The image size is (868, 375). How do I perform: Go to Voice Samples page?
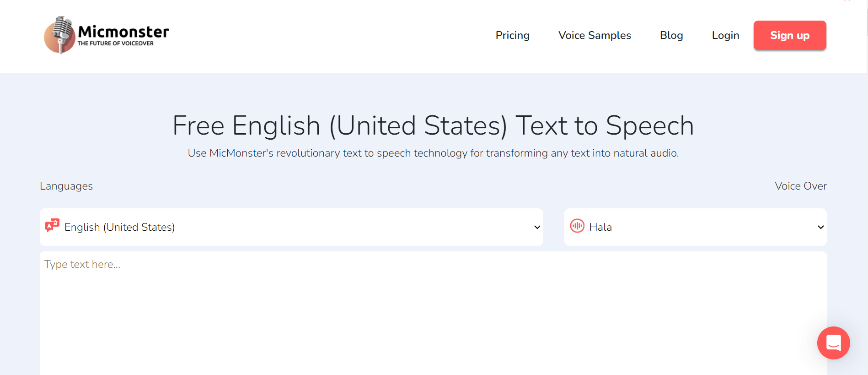(x=595, y=35)
